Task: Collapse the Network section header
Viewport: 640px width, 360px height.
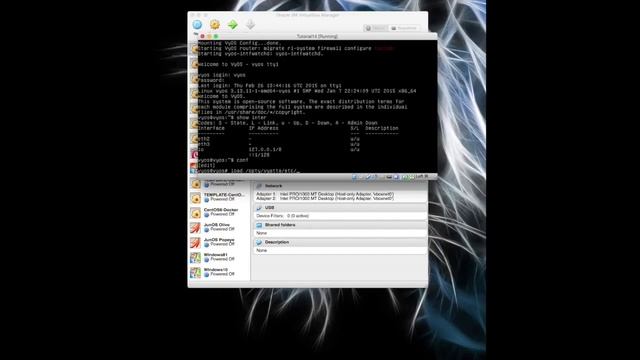Action: [x=340, y=186]
